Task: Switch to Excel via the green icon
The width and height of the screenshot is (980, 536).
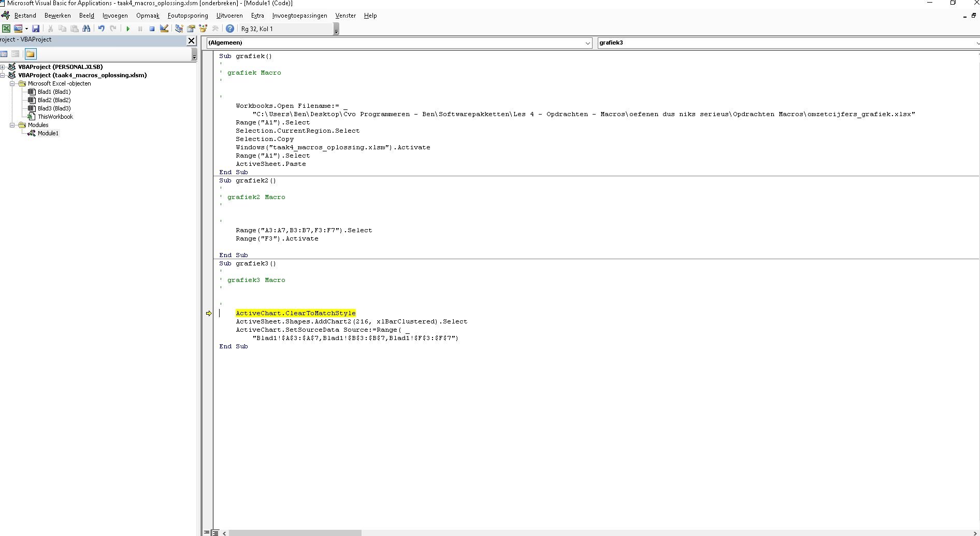Action: (6, 29)
